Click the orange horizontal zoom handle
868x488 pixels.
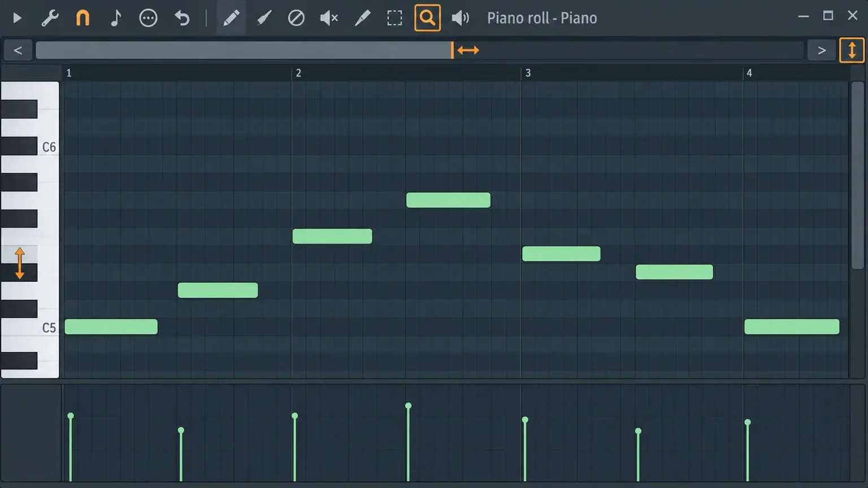point(468,50)
